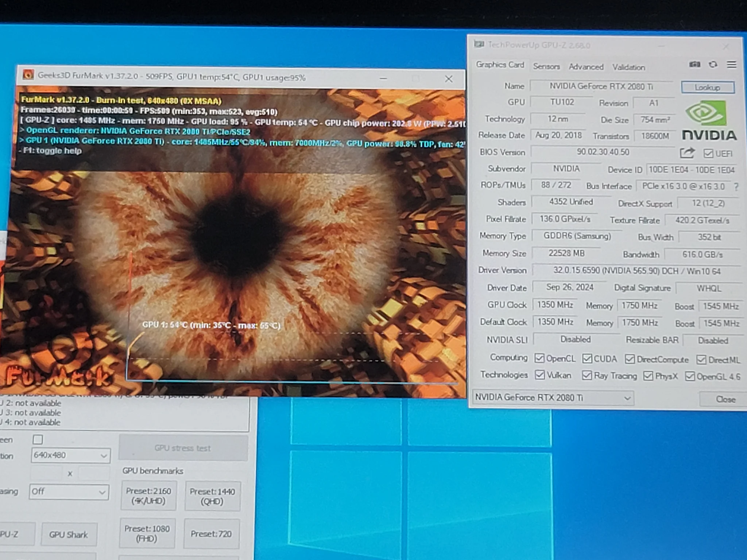Click the Memory Type value GDDR6 (Samsung)
The height and width of the screenshot is (560, 747).
(x=577, y=236)
